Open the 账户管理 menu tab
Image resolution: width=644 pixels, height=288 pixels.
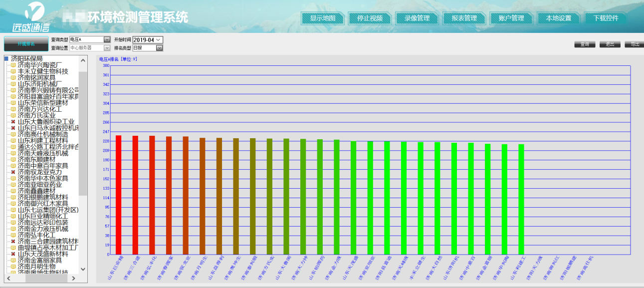click(x=511, y=18)
